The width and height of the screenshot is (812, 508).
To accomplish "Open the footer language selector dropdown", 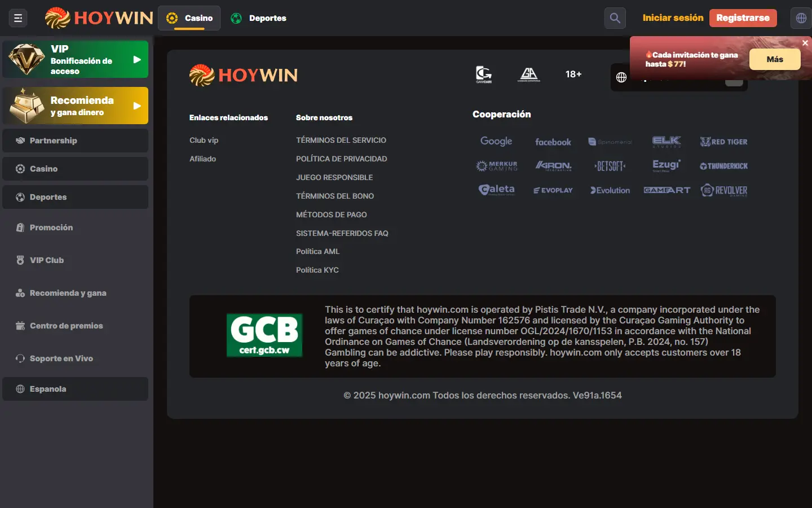I will point(679,77).
